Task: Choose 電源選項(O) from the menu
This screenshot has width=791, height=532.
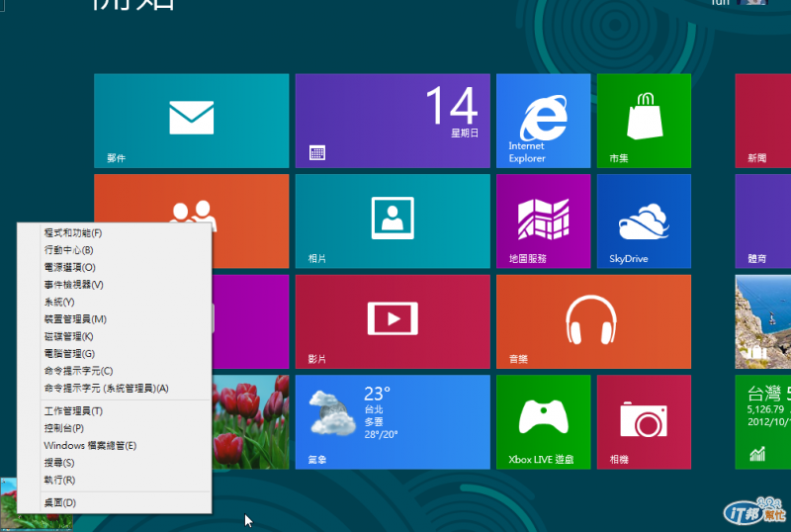Action: [x=114, y=267]
